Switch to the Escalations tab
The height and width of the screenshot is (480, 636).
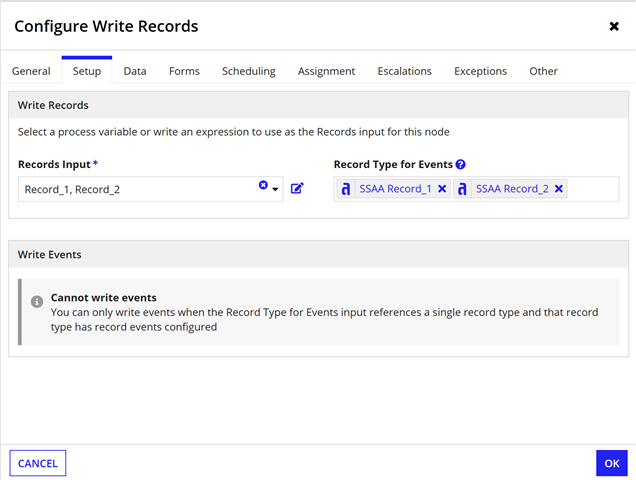point(404,71)
